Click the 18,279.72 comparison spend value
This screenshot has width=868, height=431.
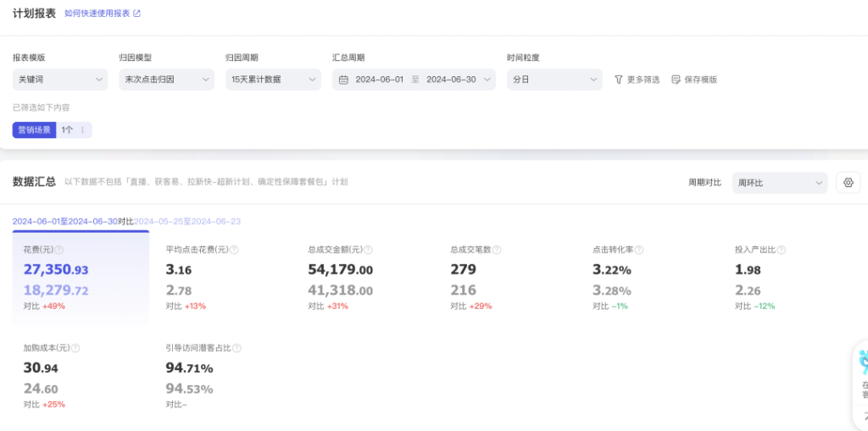[x=55, y=290]
